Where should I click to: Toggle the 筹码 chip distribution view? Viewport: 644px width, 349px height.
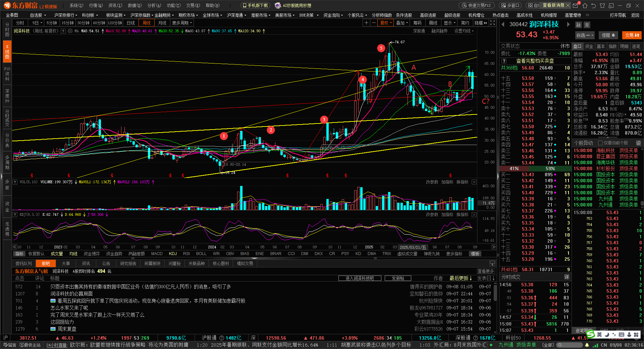[418, 23]
